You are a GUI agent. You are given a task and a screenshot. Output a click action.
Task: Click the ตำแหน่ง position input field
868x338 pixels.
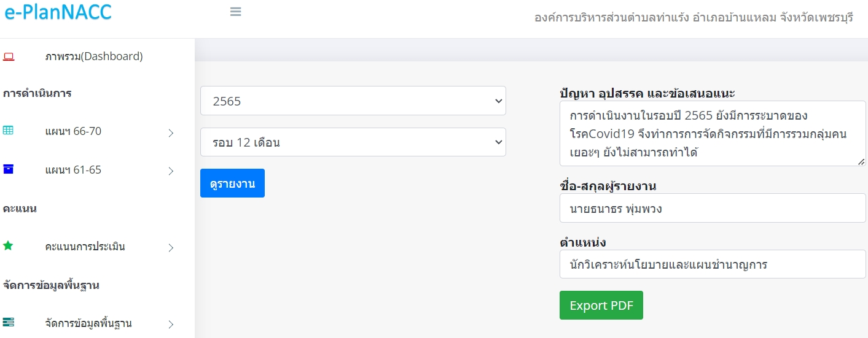pyautogui.click(x=713, y=264)
